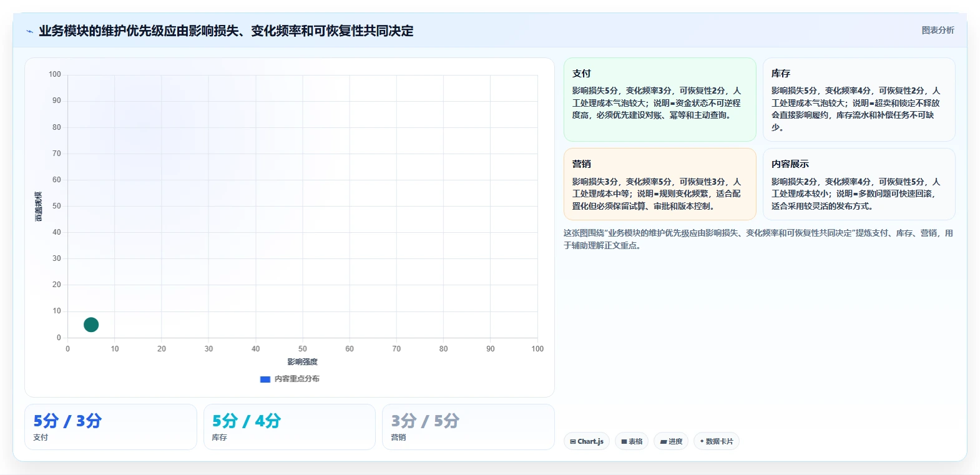Click the 影响强度 x-axis title
Viewport: 980px width, 475px height.
303,362
